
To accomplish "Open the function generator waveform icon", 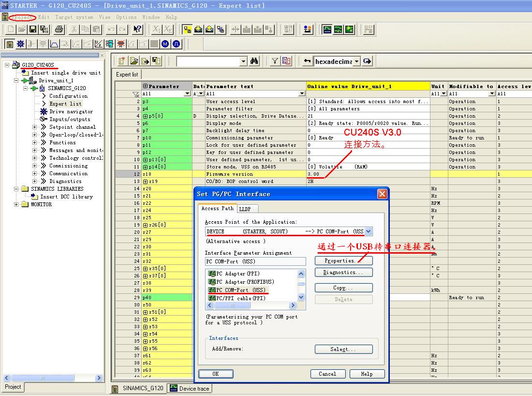I will click(338, 30).
